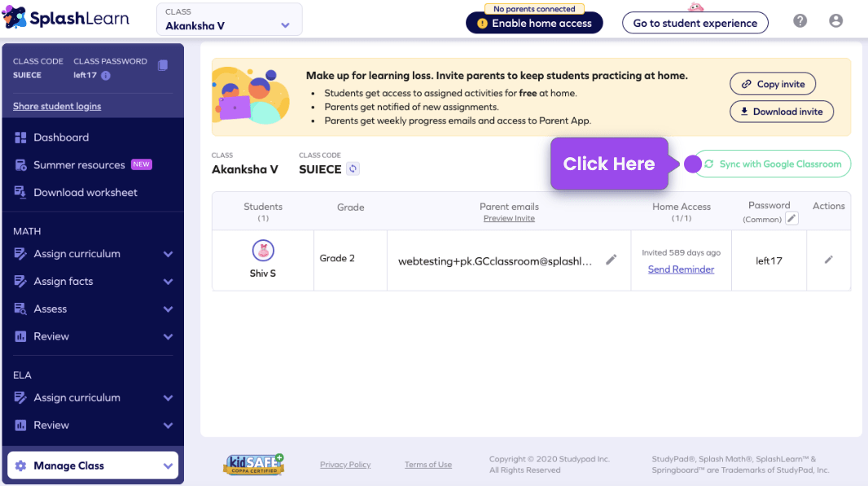Image resolution: width=868 pixels, height=486 pixels.
Task: Expand the Assess section chevron
Action: 168,309
